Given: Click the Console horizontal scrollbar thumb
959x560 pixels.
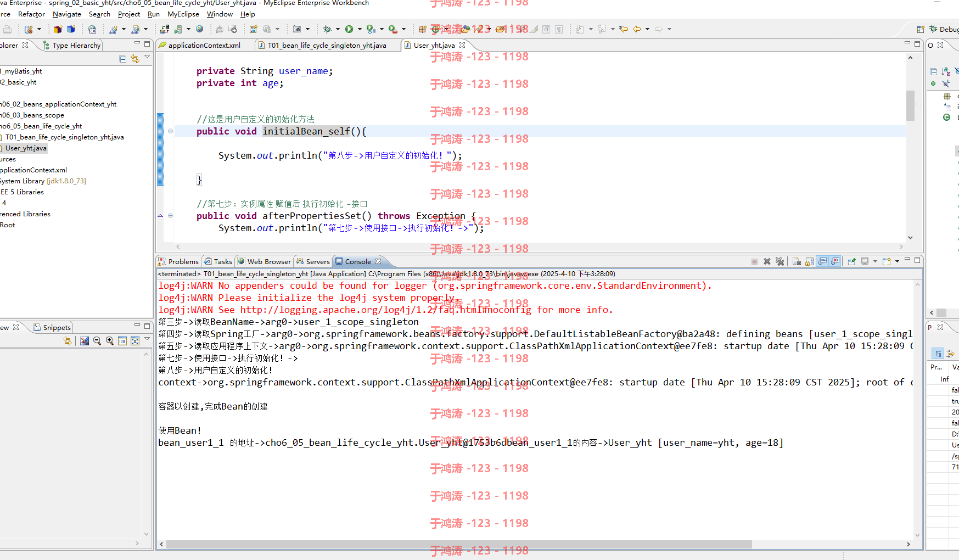Looking at the screenshot, I should point(459,544).
